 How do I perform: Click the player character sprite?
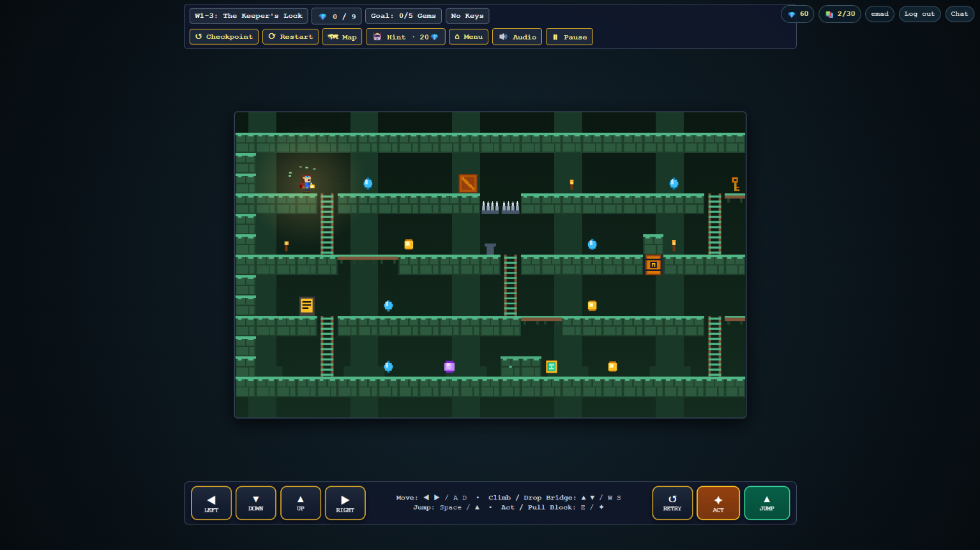click(x=307, y=184)
